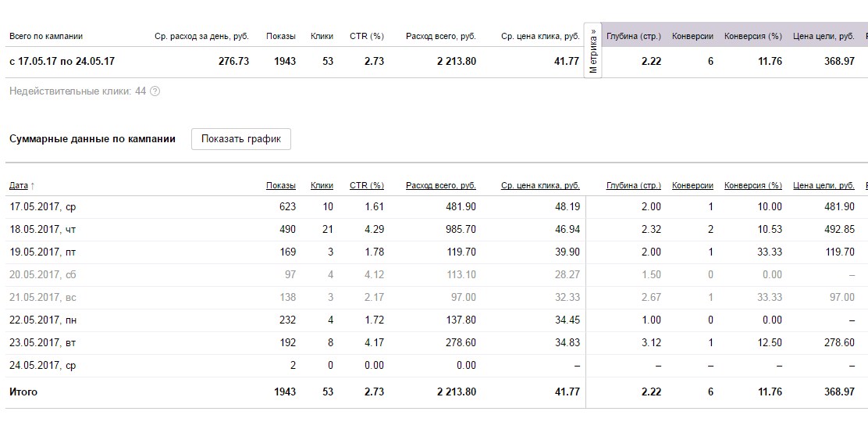Sort by underlined Глубина (стр.) header

click(633, 186)
